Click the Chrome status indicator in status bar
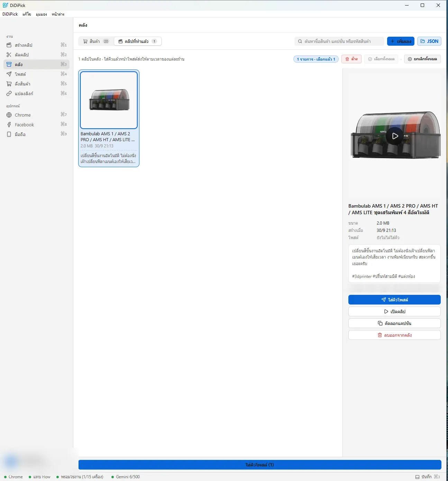 point(13,477)
